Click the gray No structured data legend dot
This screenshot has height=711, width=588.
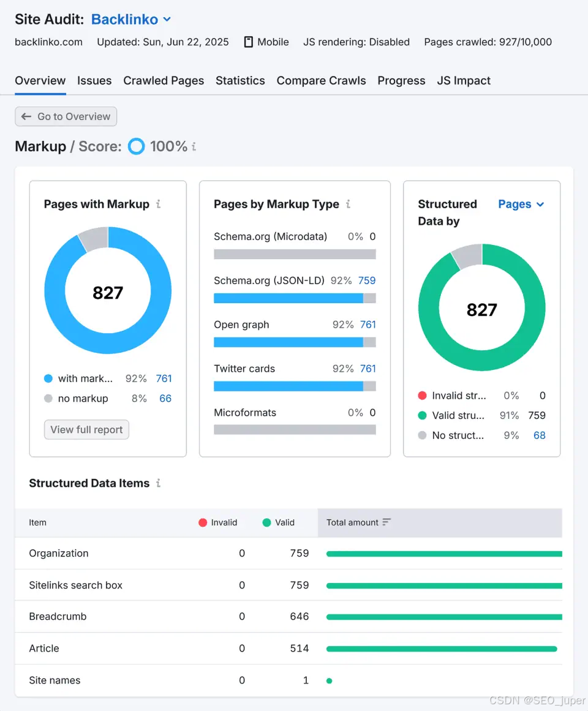coord(422,435)
